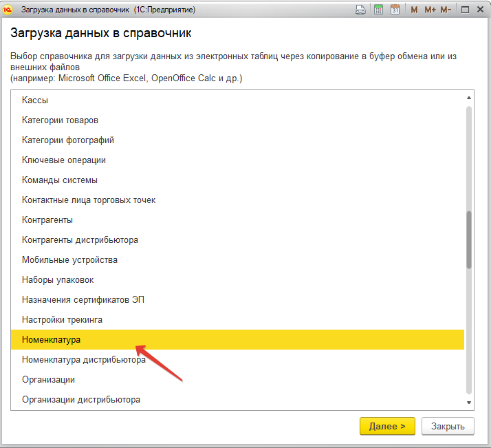Select the Категории фотографий row
This screenshot has width=491, height=448.
tap(237, 140)
